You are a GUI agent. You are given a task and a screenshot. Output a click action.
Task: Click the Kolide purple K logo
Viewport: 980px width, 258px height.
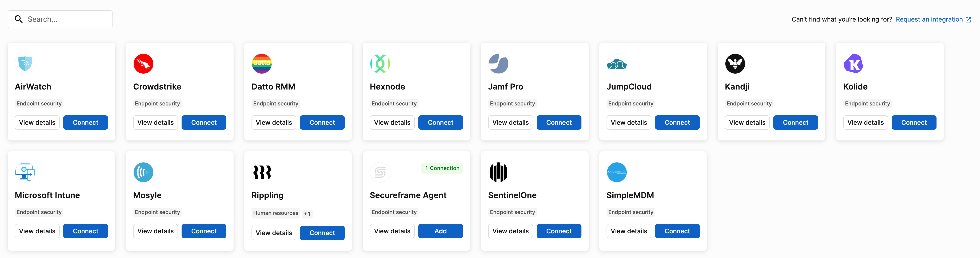[x=853, y=63]
